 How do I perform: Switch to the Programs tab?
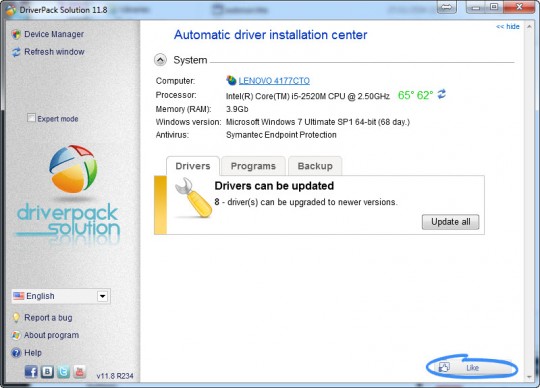(253, 166)
